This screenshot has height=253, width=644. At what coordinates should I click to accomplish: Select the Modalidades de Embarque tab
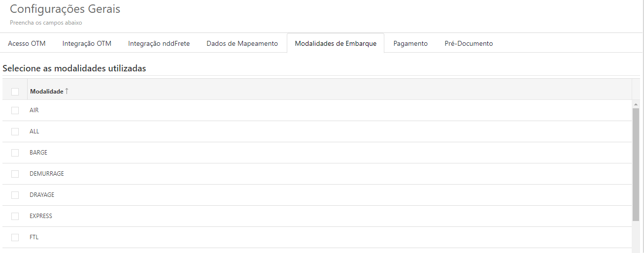click(x=336, y=43)
